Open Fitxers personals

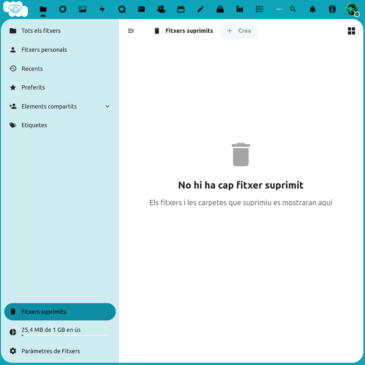[x=60, y=50]
